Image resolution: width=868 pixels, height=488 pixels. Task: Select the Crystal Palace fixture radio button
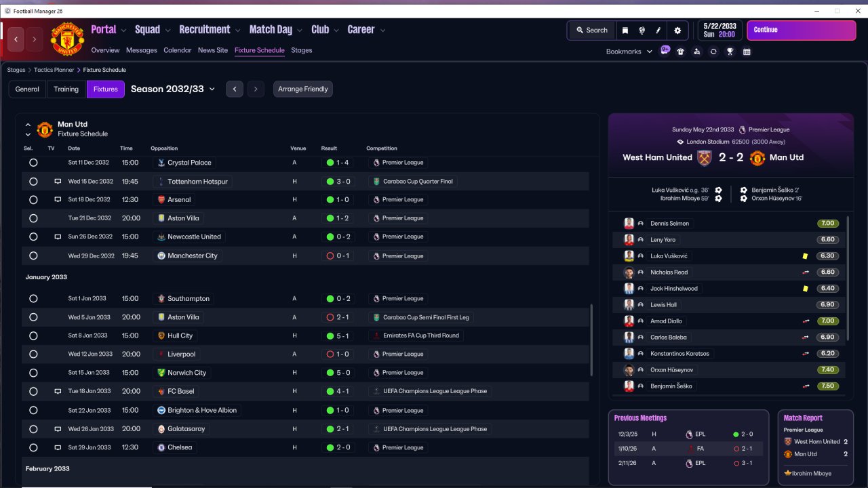[x=33, y=163]
